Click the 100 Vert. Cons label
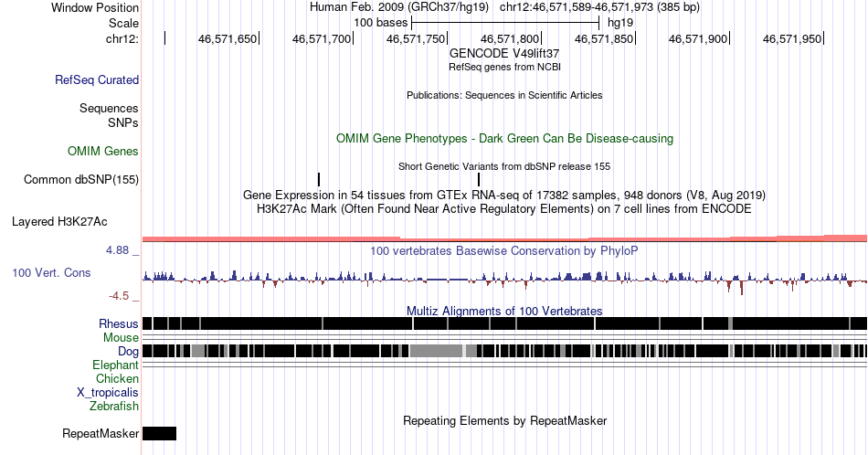 pos(51,272)
